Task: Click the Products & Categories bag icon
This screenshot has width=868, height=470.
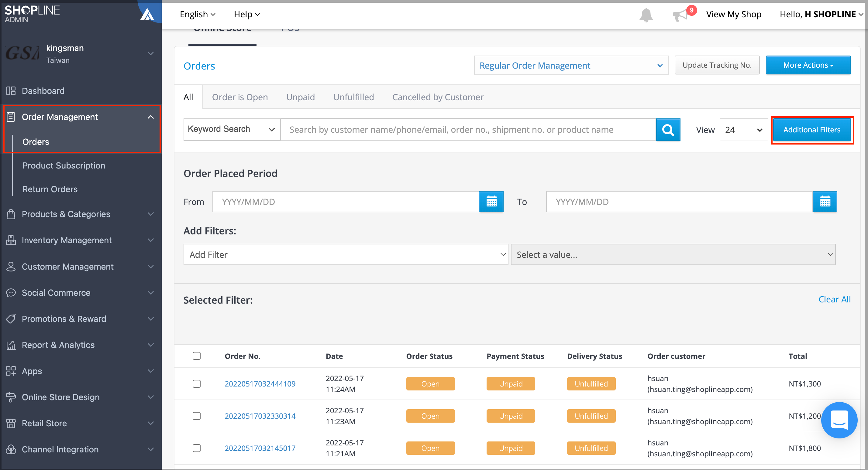Action: (11, 214)
